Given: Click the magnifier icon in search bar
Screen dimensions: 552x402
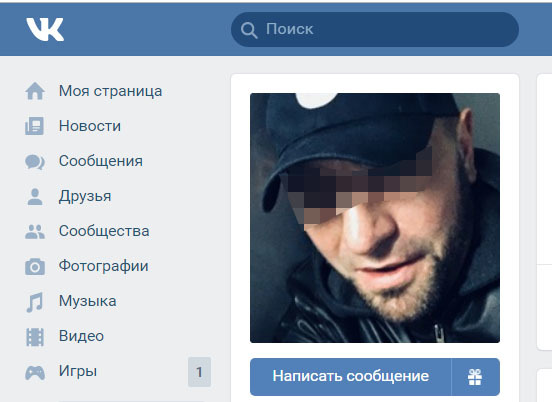Looking at the screenshot, I should [x=249, y=30].
